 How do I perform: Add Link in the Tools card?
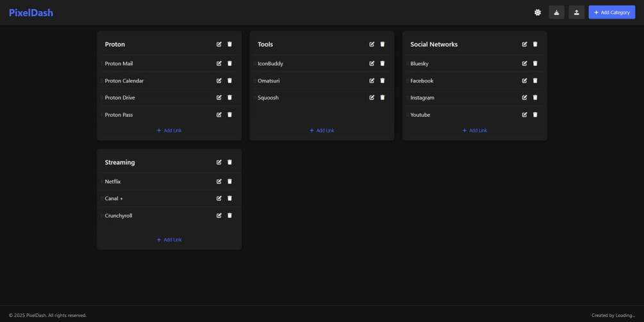point(322,131)
